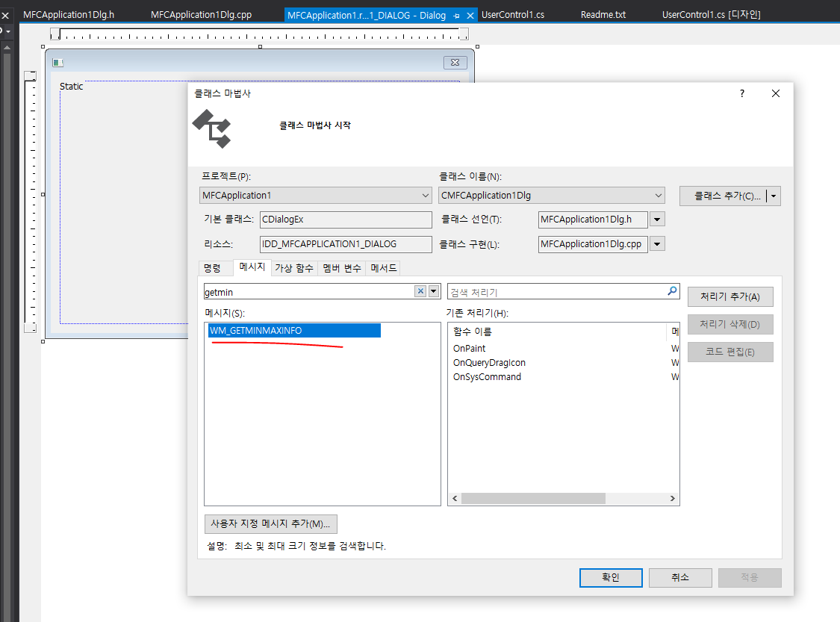Click the X icon on the left vertical sidebar
This screenshot has height=622, width=840.
pos(6,13)
